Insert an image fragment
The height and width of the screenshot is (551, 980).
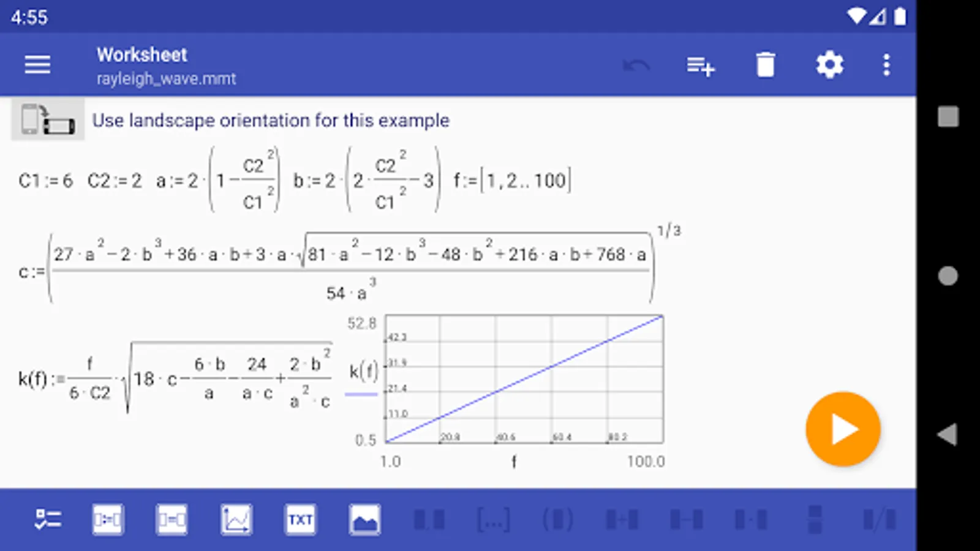click(364, 520)
